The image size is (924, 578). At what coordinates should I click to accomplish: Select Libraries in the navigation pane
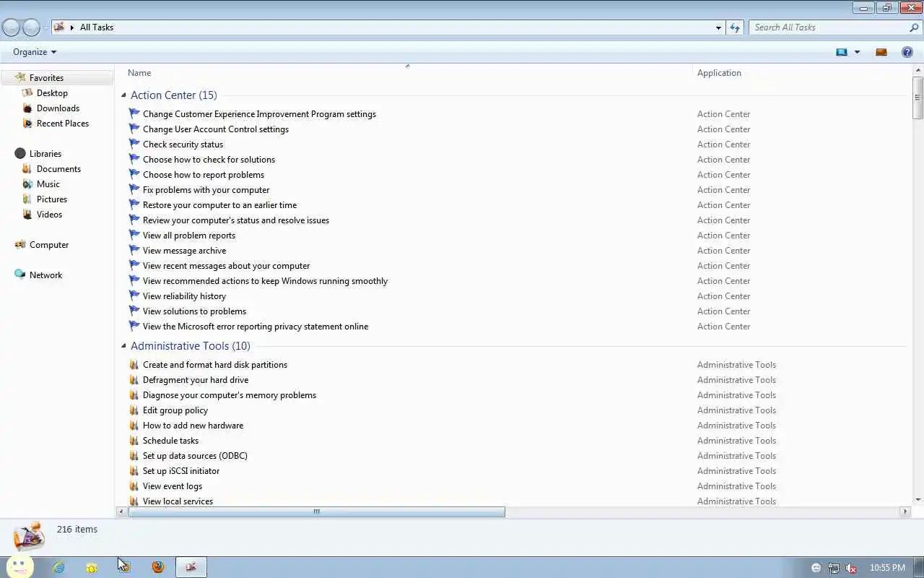pos(45,153)
